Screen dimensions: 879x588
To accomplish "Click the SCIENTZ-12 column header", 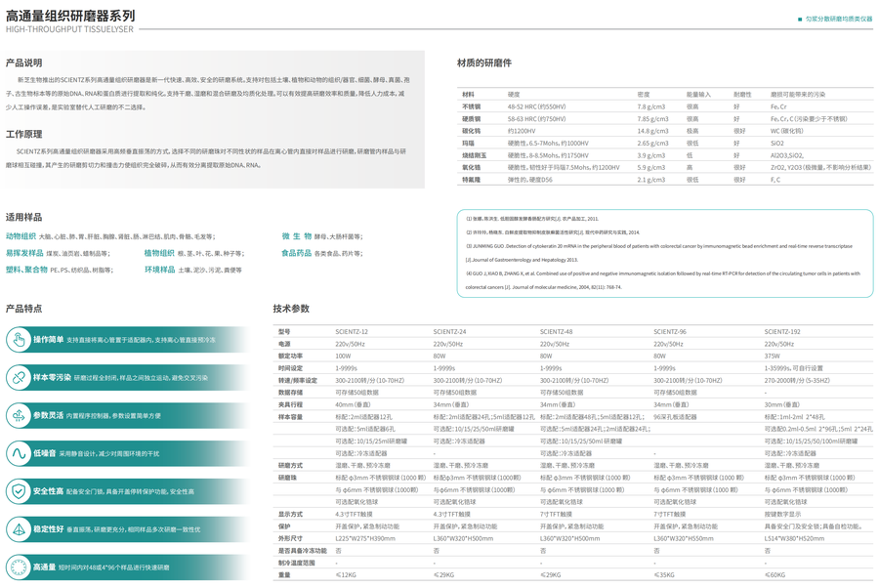I will [352, 332].
